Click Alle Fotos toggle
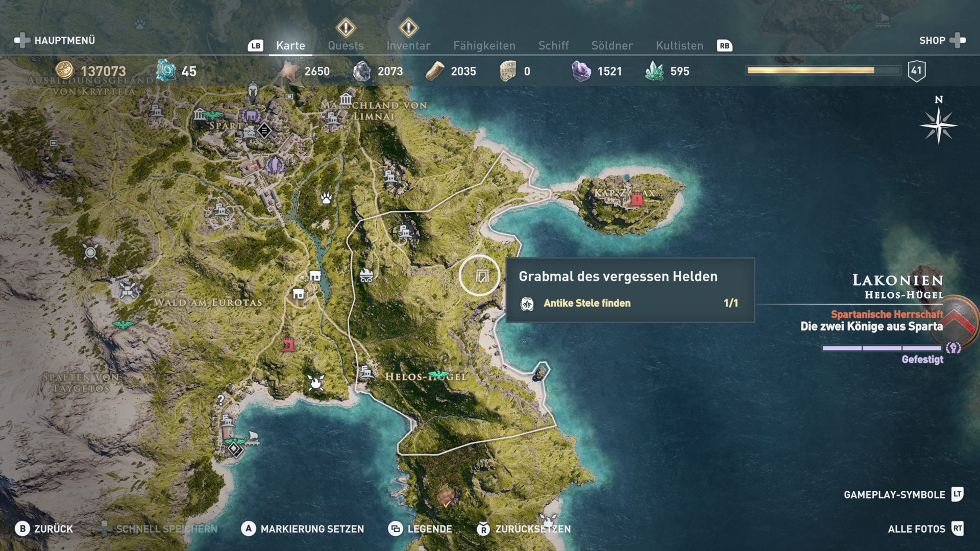 click(926, 529)
